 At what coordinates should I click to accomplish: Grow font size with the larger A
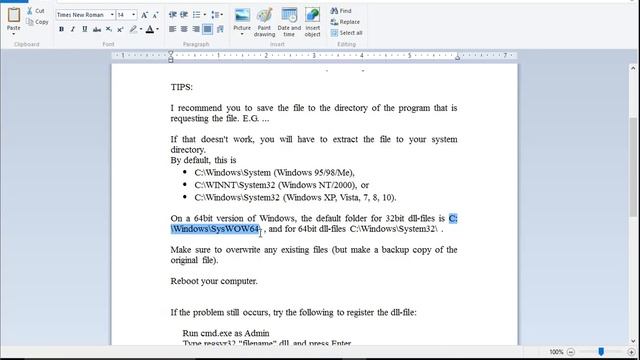click(x=144, y=15)
